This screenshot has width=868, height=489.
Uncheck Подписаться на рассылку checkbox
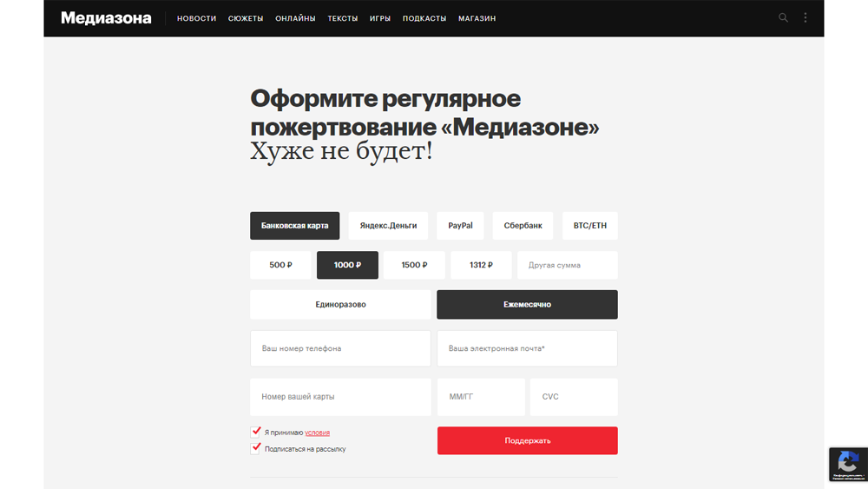tap(255, 448)
